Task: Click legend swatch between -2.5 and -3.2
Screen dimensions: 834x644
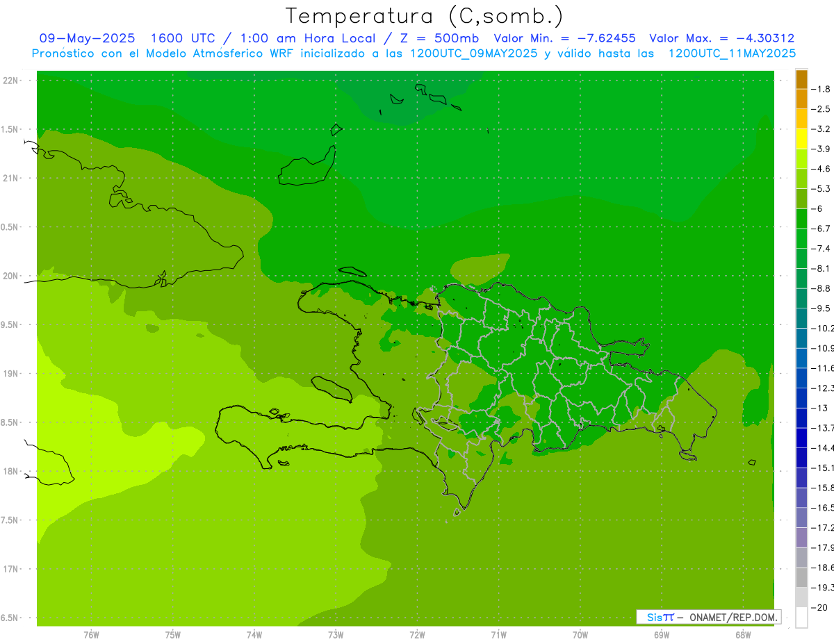Action: click(x=801, y=119)
